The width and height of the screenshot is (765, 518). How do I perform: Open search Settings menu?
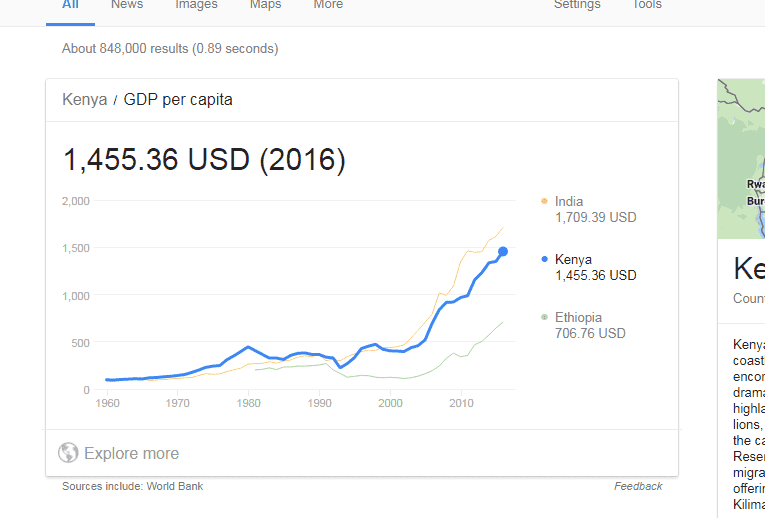[577, 5]
